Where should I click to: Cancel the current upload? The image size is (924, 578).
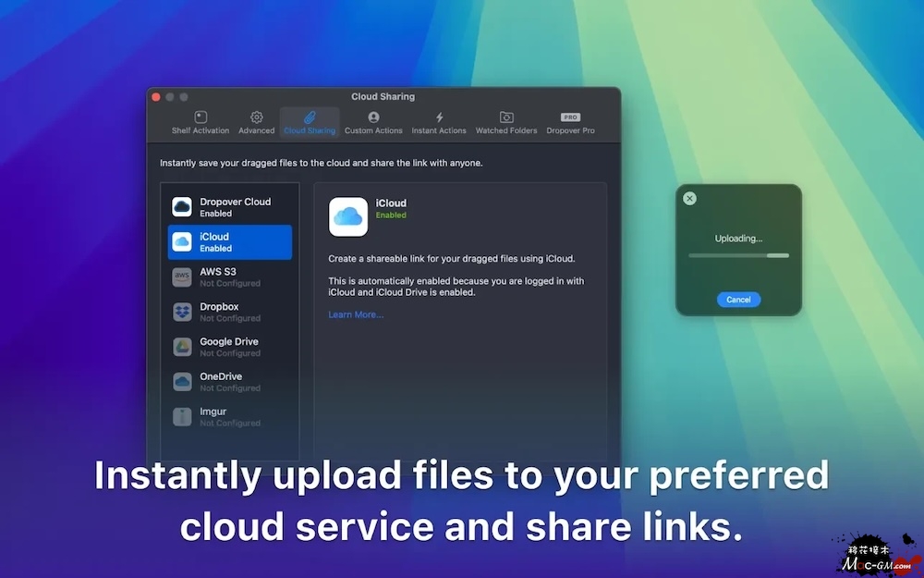coord(738,300)
